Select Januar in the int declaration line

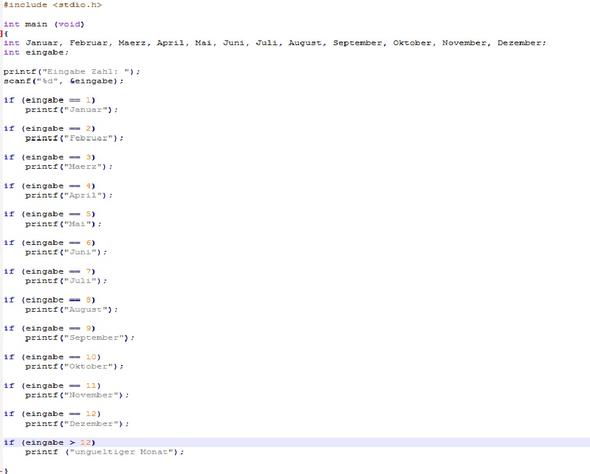pos(42,43)
